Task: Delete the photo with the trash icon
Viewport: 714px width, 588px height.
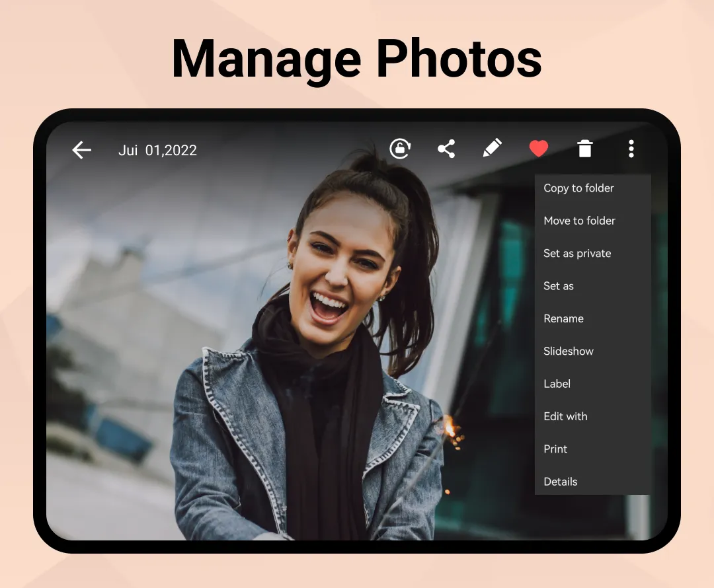Action: click(x=584, y=149)
